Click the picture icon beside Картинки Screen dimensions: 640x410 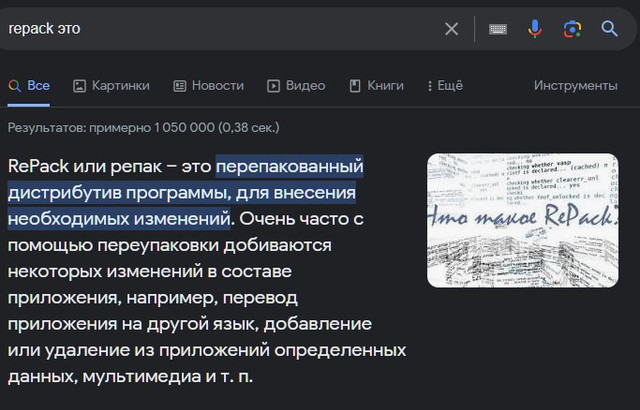[80, 86]
